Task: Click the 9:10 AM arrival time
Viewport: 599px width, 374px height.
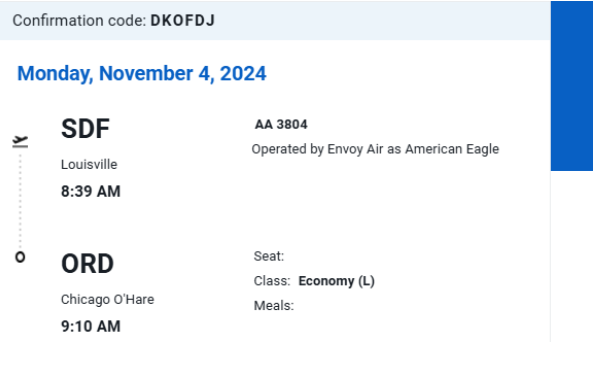Action: [91, 326]
